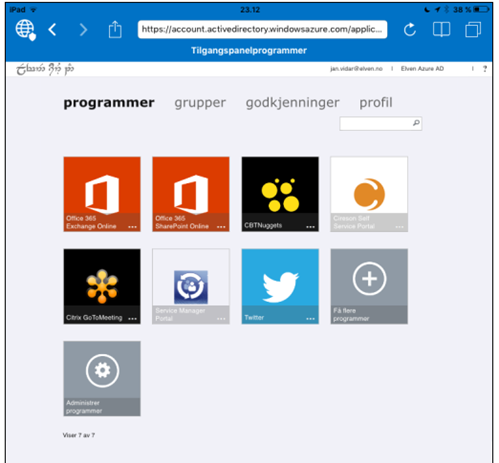Launch the Citrix GoToMeeting tile
This screenshot has width=499, height=463.
102,286
